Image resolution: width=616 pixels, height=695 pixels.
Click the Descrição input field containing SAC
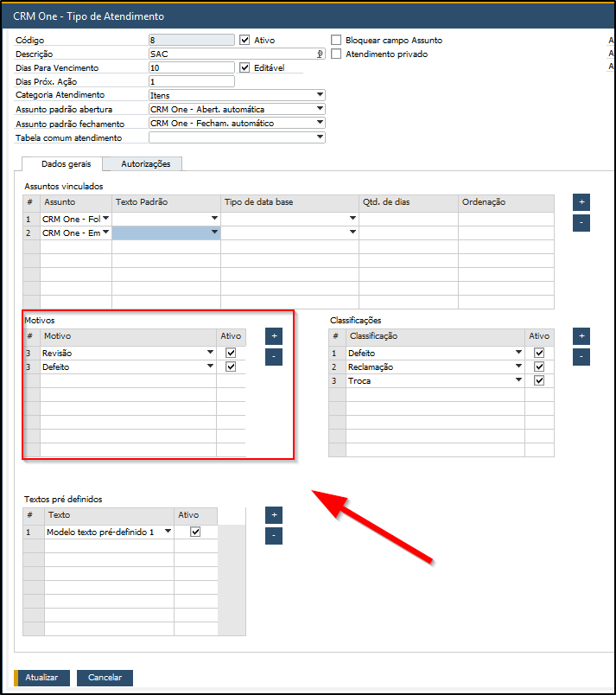[x=232, y=54]
